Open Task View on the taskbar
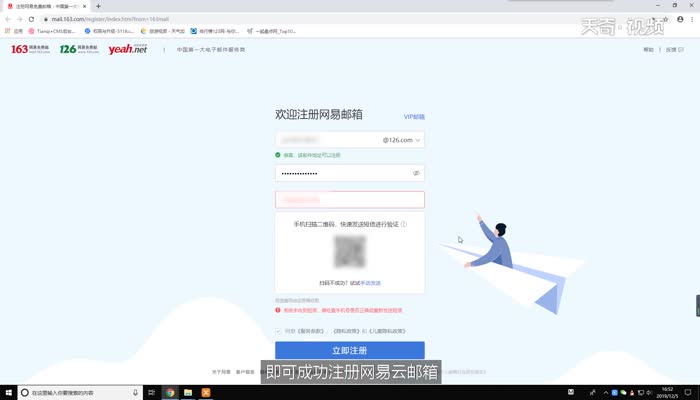 coord(152,392)
